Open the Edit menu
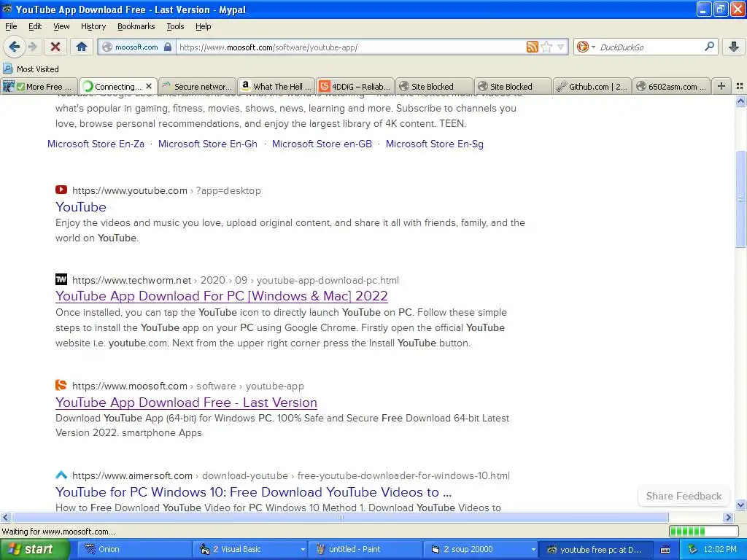 pos(35,26)
